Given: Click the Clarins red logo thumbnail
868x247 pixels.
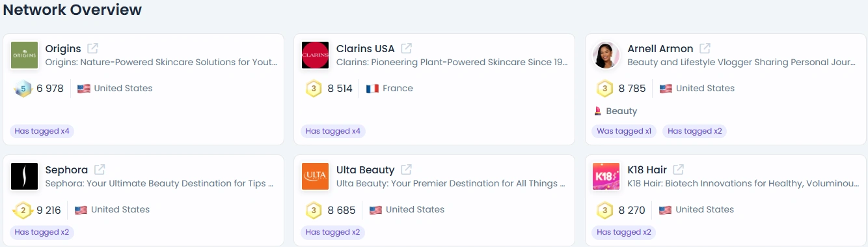Looking at the screenshot, I should click(316, 55).
